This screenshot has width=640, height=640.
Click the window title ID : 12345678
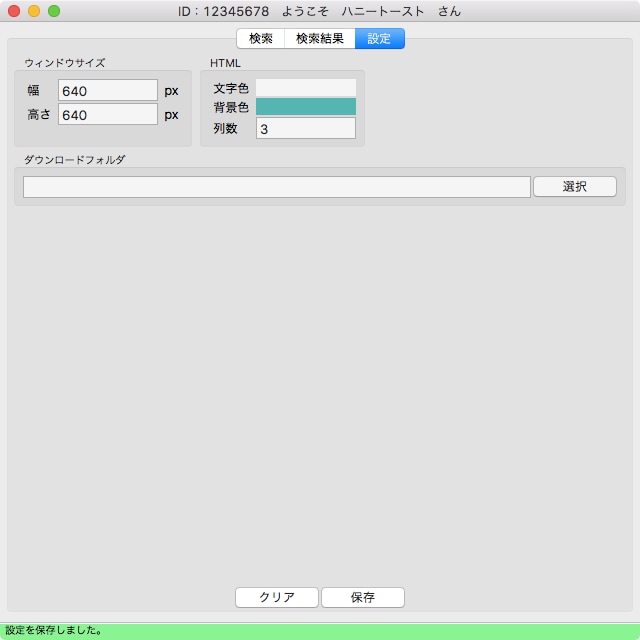coord(223,11)
